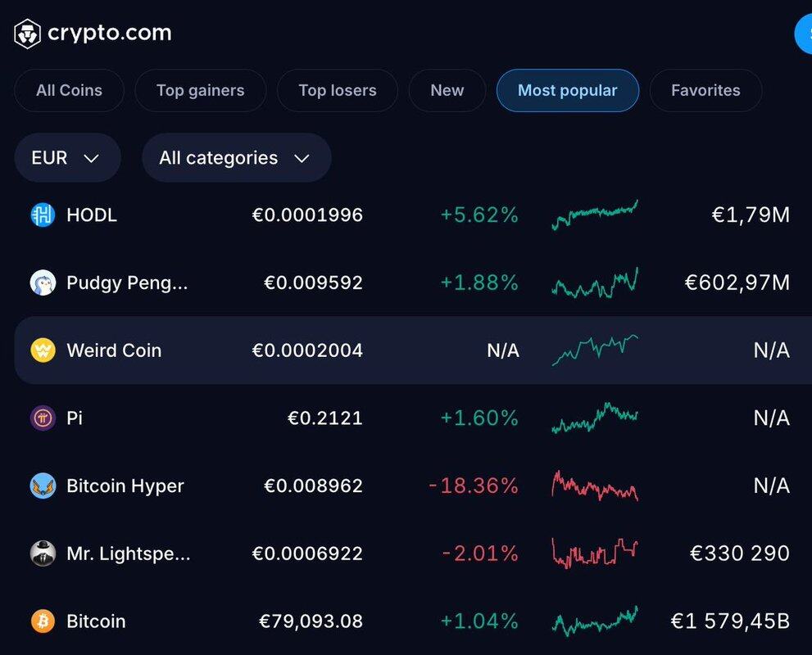
Task: View the Favorites tab
Action: [x=705, y=91]
